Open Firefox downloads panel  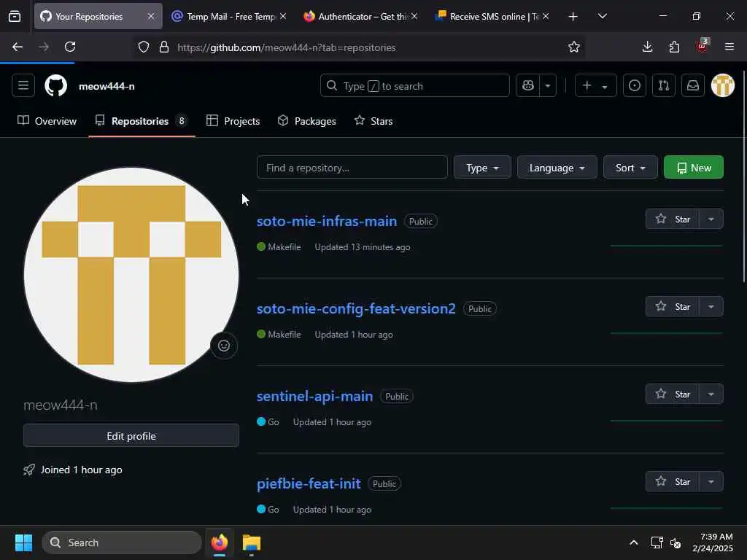point(648,47)
